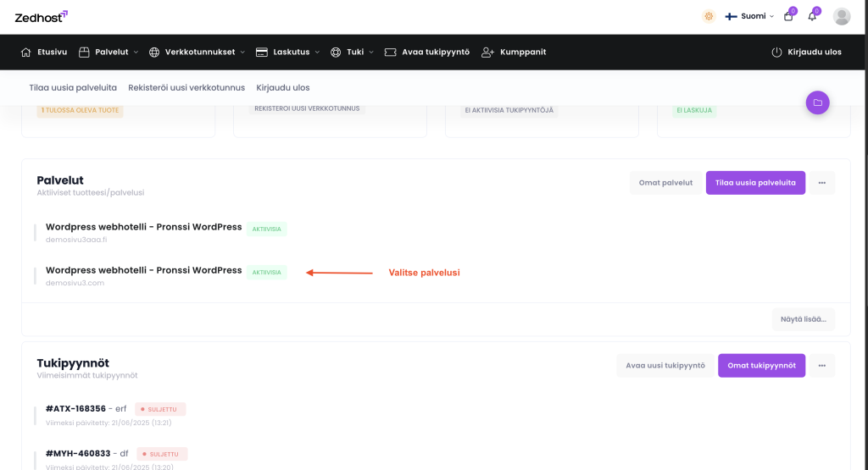This screenshot has height=470, width=868.
Task: Click Avaa tukipyyntö in the navbar
Action: point(427,52)
